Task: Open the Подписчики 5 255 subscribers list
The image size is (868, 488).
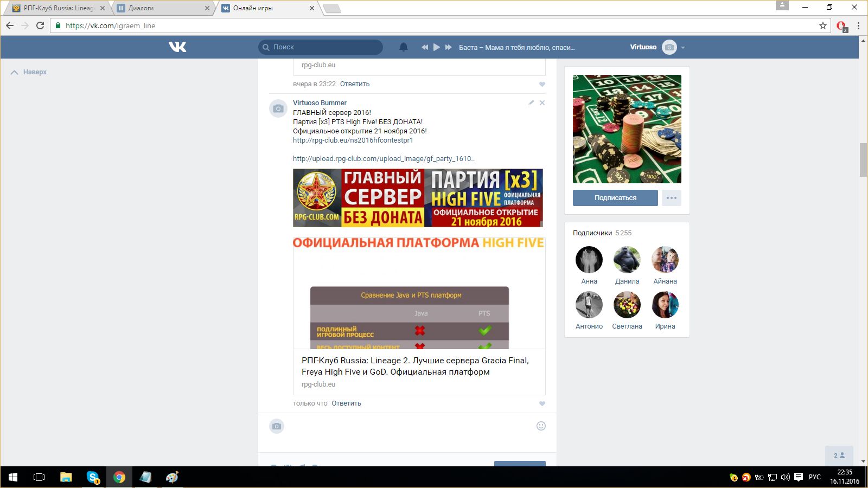Action: (x=602, y=233)
